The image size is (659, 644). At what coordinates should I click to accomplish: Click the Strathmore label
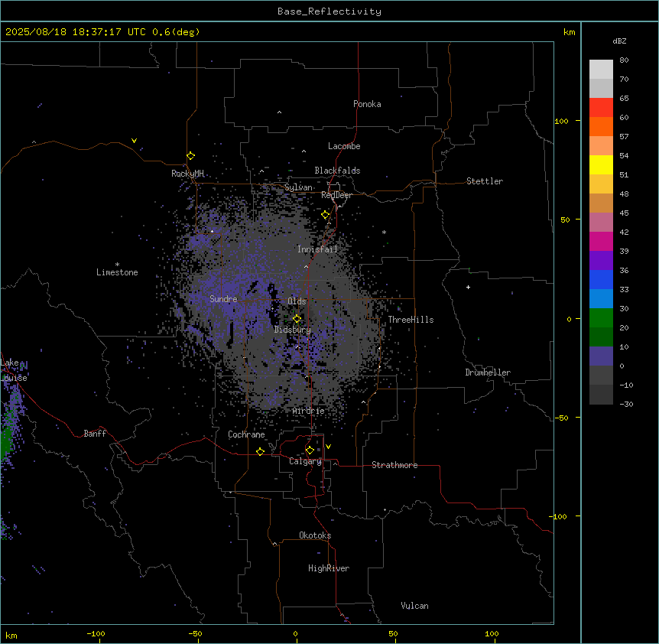394,465
